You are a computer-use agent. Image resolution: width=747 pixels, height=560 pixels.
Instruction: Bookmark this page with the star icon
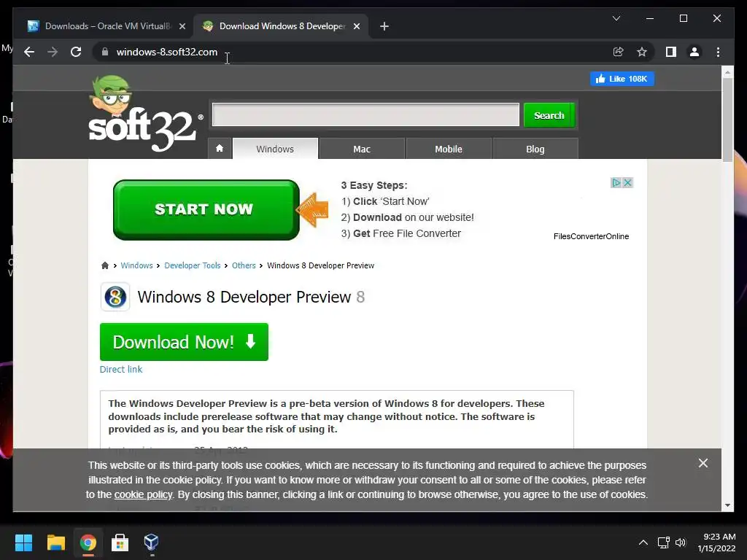point(642,52)
